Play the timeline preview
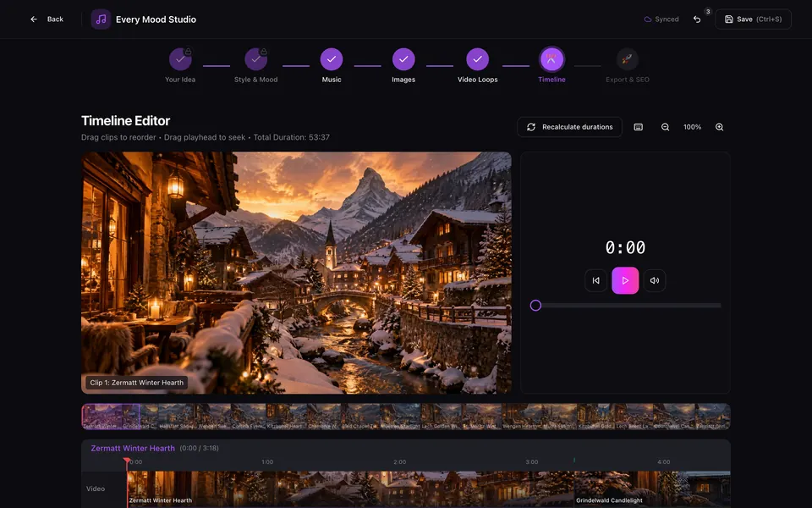The height and width of the screenshot is (508, 812). pos(625,280)
